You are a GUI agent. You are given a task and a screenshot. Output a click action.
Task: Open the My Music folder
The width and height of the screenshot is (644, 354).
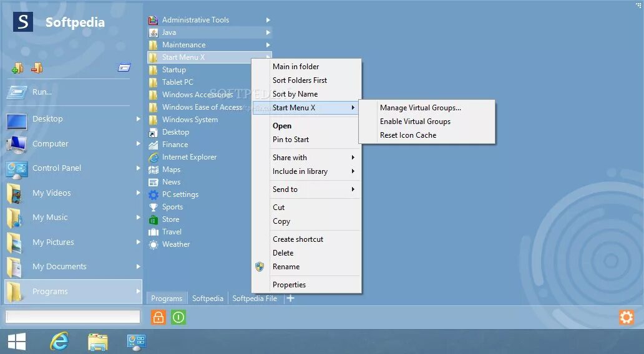point(73,218)
